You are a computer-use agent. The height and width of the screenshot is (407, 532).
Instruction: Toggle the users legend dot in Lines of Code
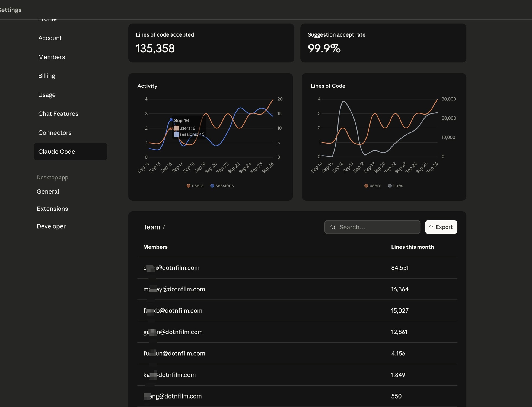click(366, 186)
